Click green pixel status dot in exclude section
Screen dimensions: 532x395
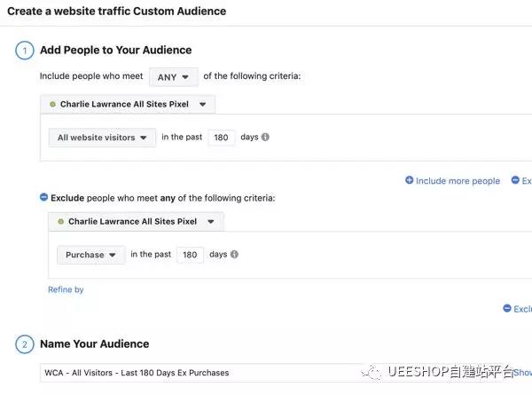tap(61, 222)
